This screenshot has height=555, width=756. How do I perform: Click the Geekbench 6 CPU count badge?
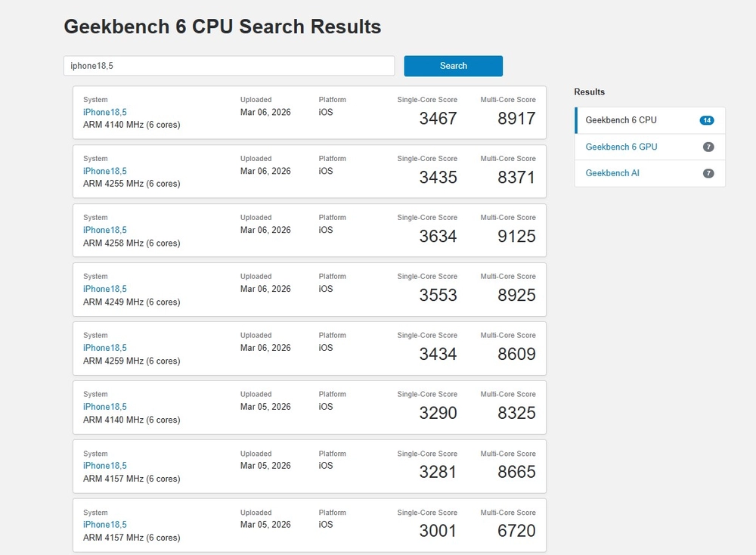click(708, 119)
